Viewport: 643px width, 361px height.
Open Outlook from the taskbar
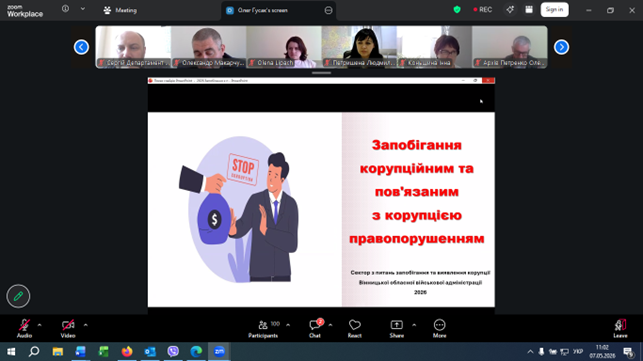point(150,352)
